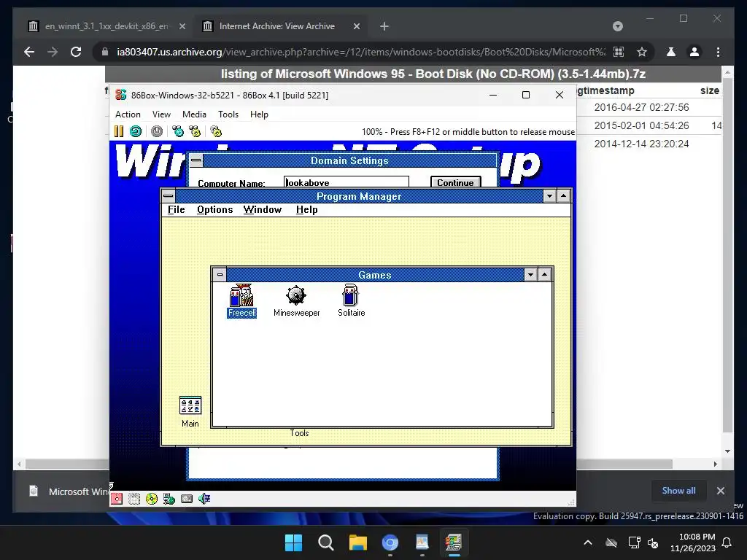
Task: Open the 86Box Help menu
Action: [x=259, y=114]
